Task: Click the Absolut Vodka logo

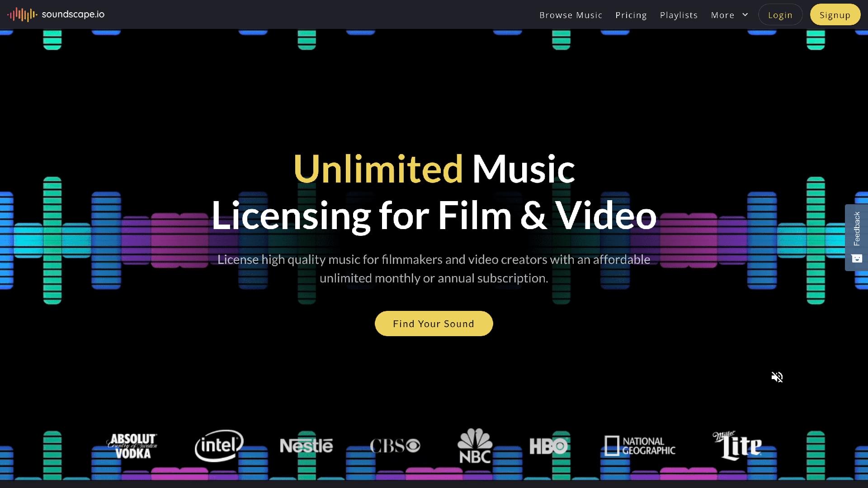Action: pos(132,446)
